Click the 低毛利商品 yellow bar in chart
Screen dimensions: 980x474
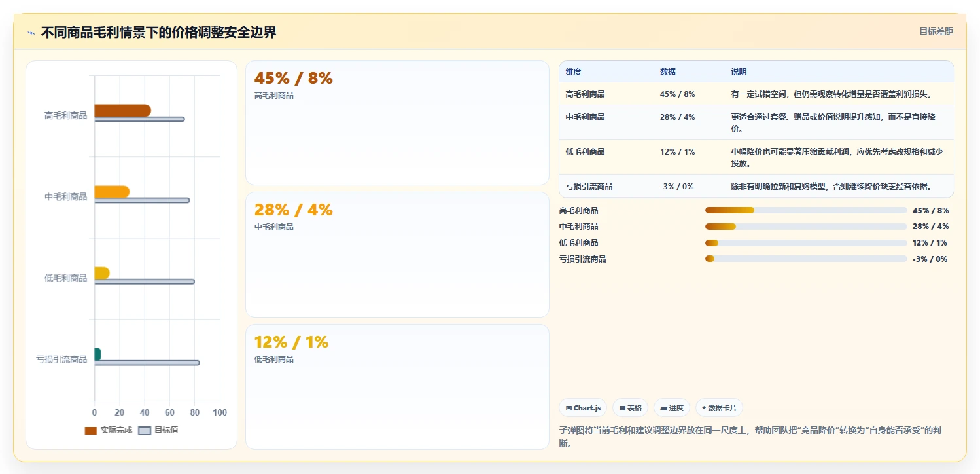[x=102, y=273]
